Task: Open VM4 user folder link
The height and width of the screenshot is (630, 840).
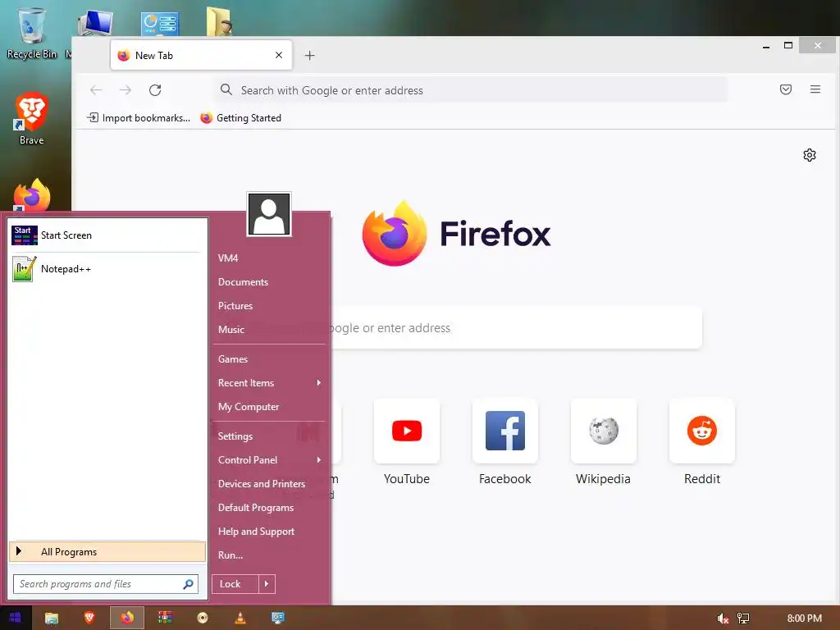Action: [228, 258]
